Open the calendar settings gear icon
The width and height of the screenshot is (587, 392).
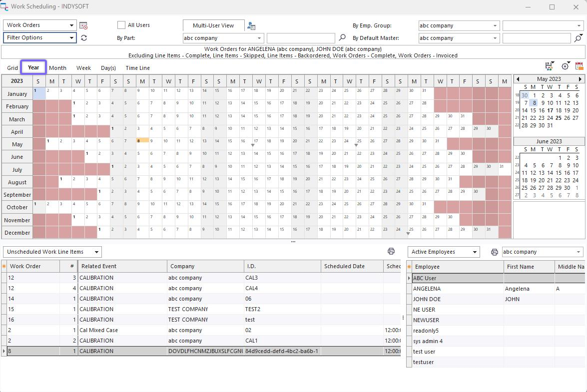pyautogui.click(x=565, y=66)
